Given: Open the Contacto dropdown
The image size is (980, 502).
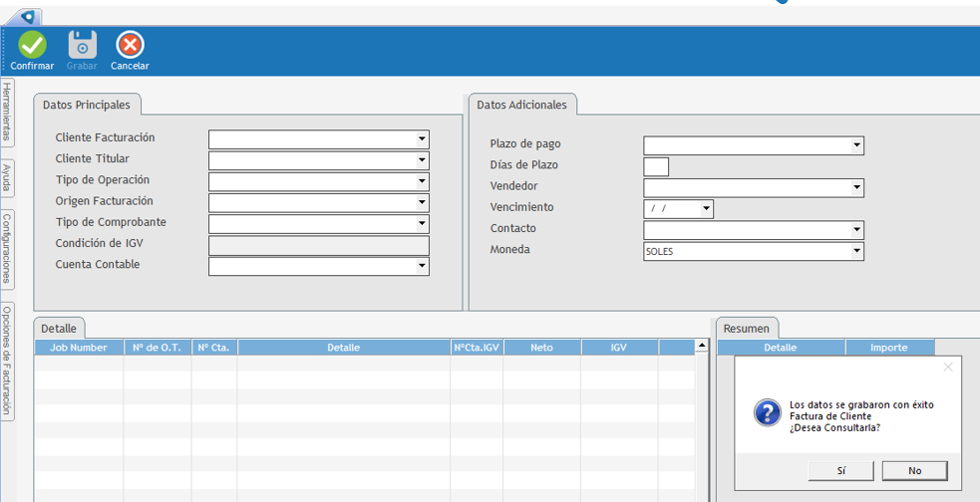Looking at the screenshot, I should [x=856, y=230].
